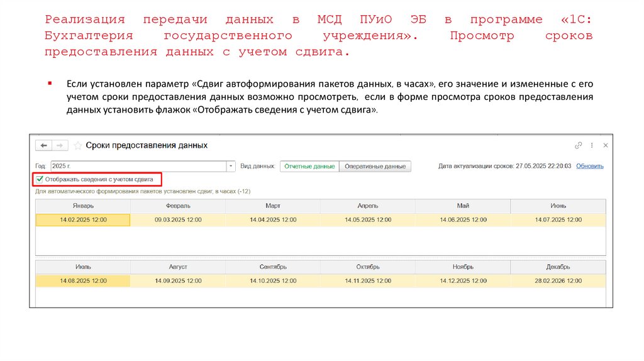644x361 pixels.
Task: Click the form title Сроки предоставления данных
Action: [x=147, y=145]
